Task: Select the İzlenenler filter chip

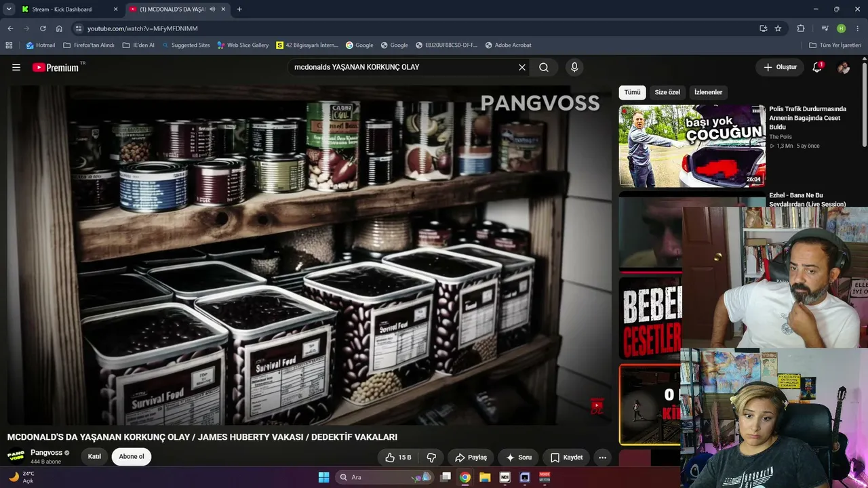Action: (708, 92)
